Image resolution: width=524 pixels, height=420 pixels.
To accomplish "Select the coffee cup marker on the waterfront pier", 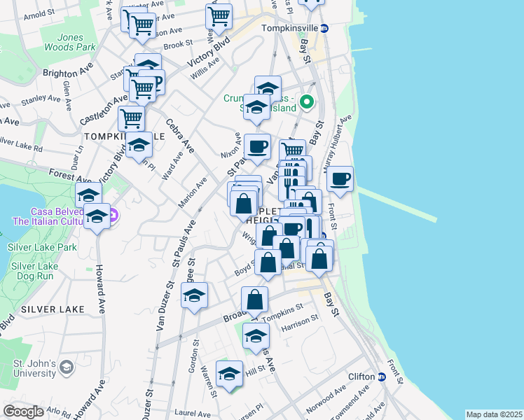I will point(340,178).
